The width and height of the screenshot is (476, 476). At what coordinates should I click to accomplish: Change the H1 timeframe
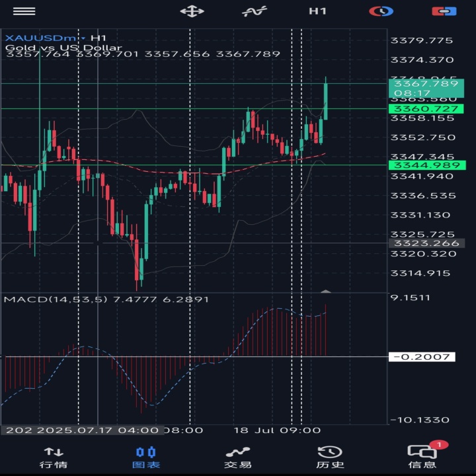pos(317,11)
